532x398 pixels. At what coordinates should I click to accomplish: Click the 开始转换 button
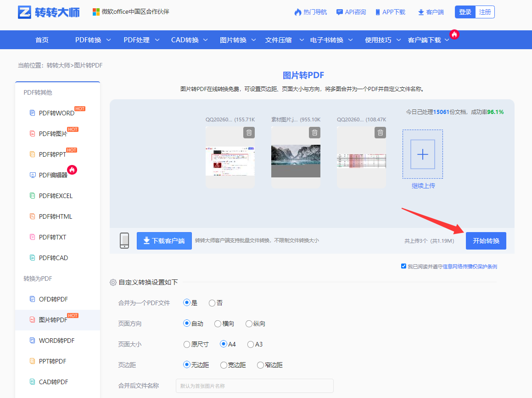[486, 241]
